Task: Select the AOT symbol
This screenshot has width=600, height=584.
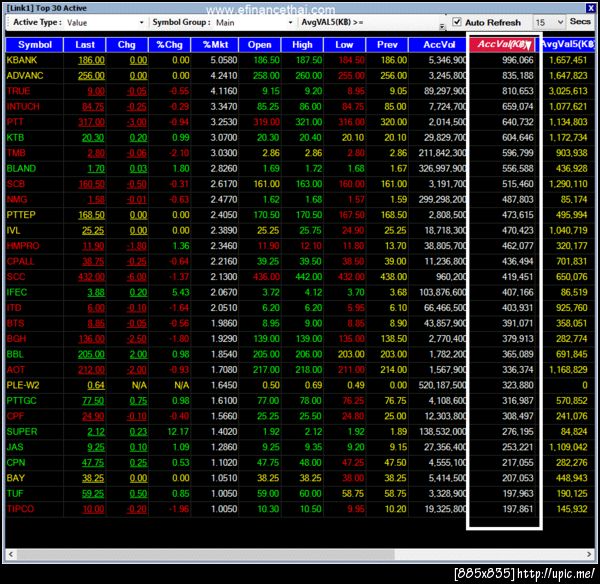Action: (16, 370)
